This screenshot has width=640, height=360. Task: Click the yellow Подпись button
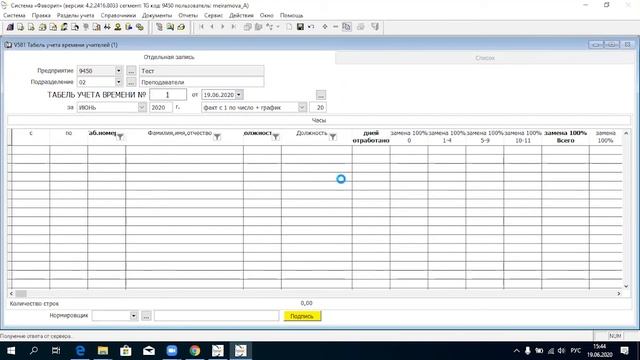pos(302,316)
